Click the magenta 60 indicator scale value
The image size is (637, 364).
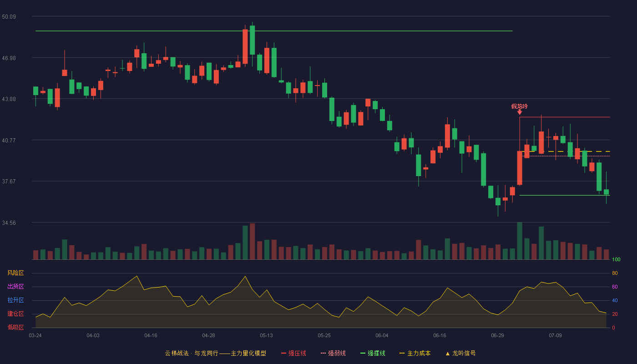click(615, 287)
